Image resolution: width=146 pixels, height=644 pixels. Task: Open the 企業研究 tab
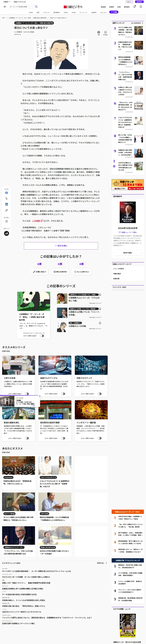(x=94, y=12)
